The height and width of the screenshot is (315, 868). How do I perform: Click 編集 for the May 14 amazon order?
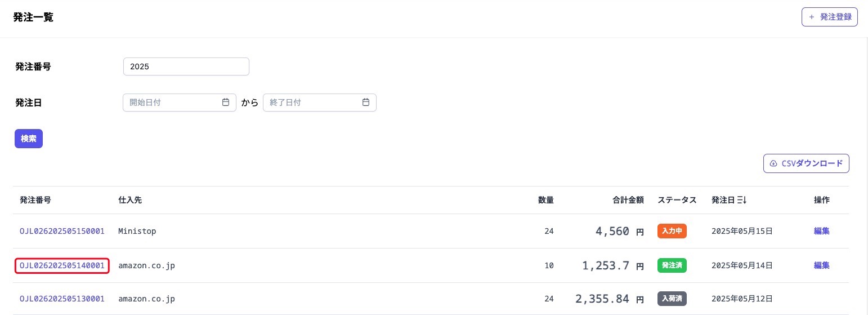(821, 265)
